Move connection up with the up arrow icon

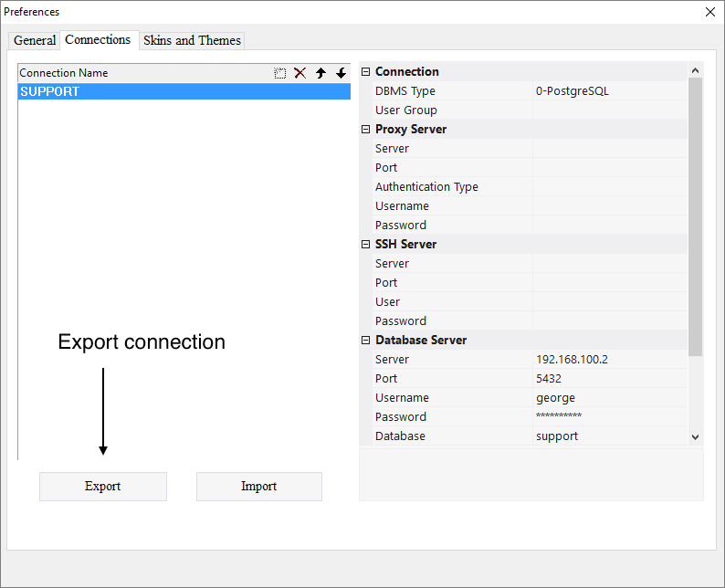click(x=320, y=73)
